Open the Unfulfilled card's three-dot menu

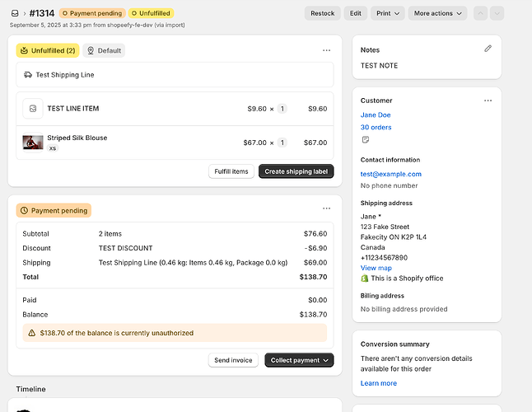[327, 50]
